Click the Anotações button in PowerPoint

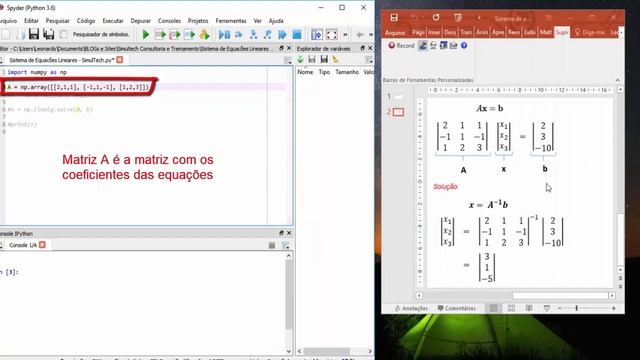411,308
